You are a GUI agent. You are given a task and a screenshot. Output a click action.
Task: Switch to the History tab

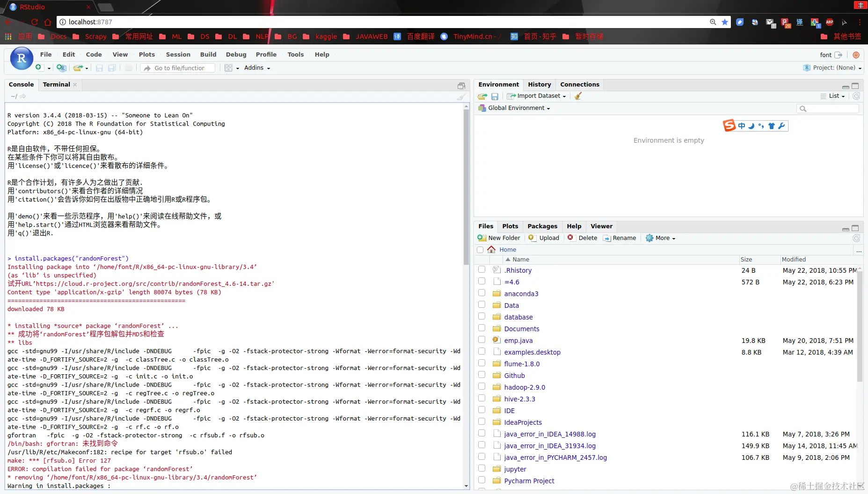[x=539, y=84]
